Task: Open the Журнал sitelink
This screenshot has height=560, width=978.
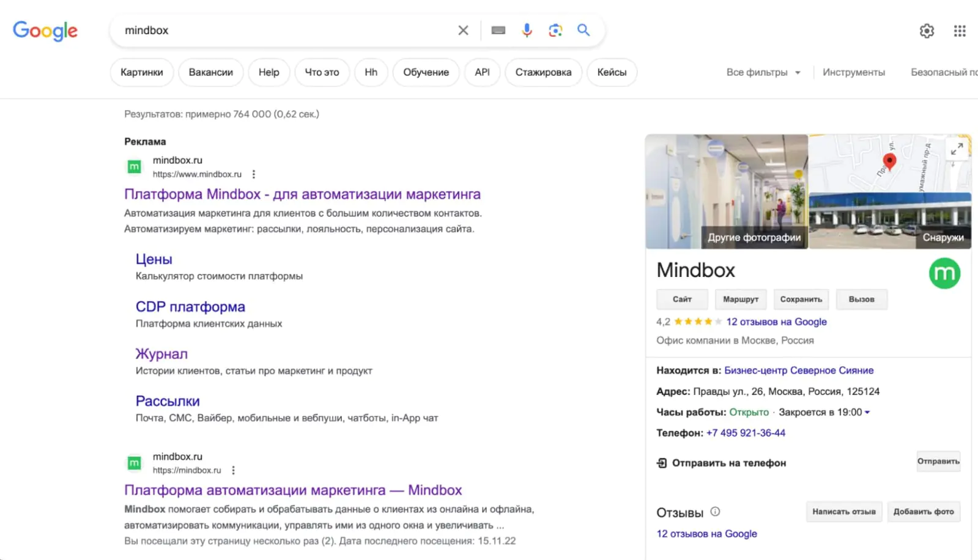Action: pyautogui.click(x=161, y=354)
